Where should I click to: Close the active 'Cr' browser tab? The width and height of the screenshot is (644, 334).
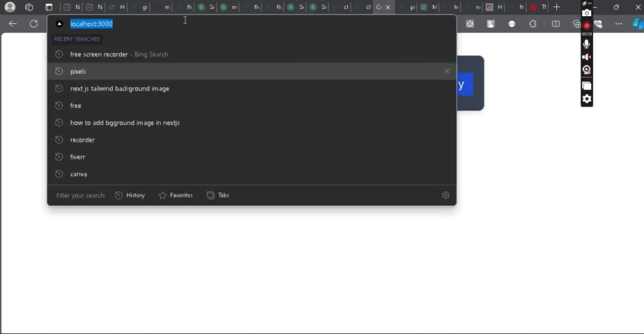tap(388, 7)
